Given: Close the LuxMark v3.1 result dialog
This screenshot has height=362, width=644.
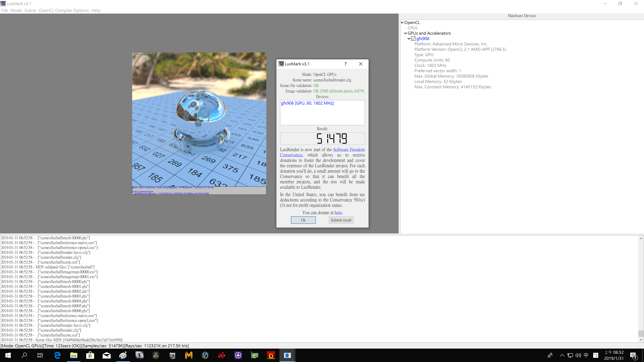Looking at the screenshot, I should point(361,64).
